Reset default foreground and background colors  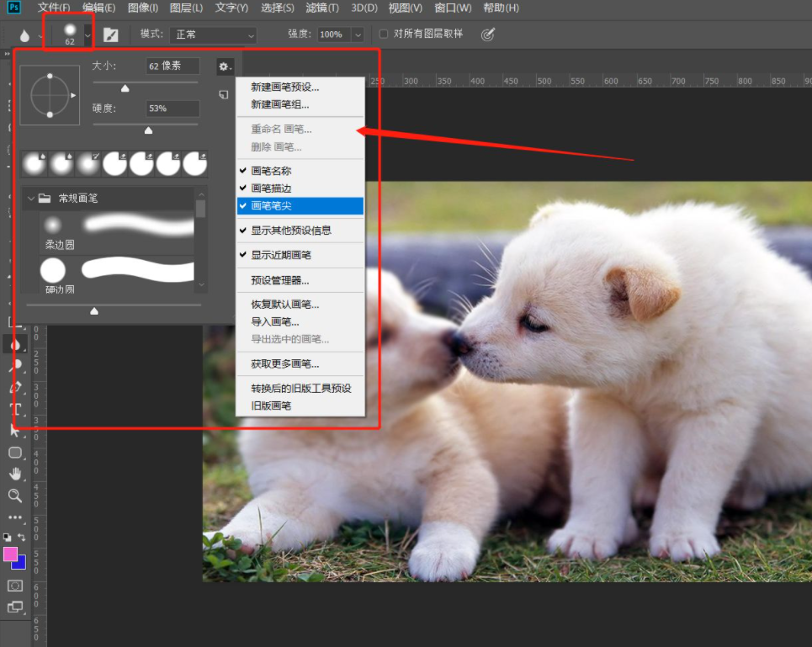coord(7,538)
